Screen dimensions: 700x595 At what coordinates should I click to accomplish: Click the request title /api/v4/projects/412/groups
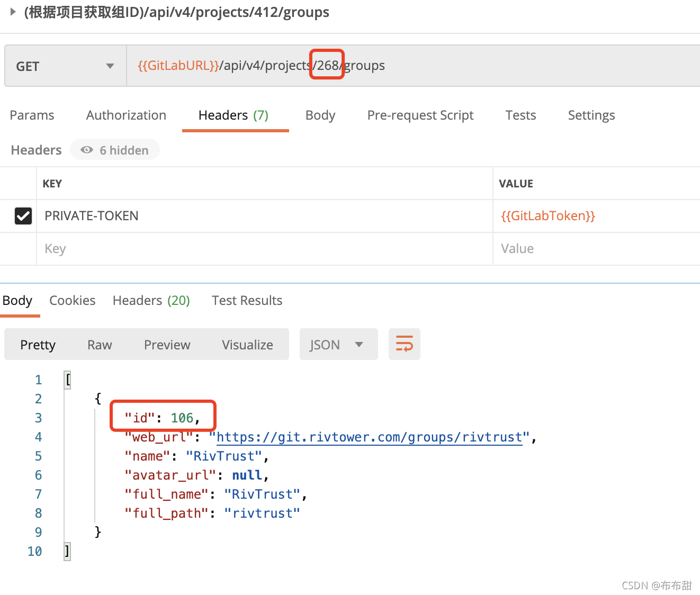coord(177,12)
